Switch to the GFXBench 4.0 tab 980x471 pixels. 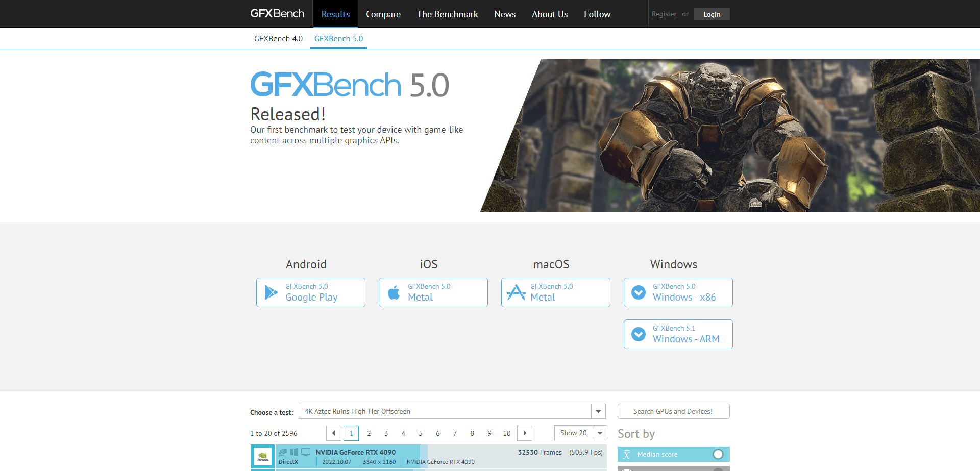point(278,38)
